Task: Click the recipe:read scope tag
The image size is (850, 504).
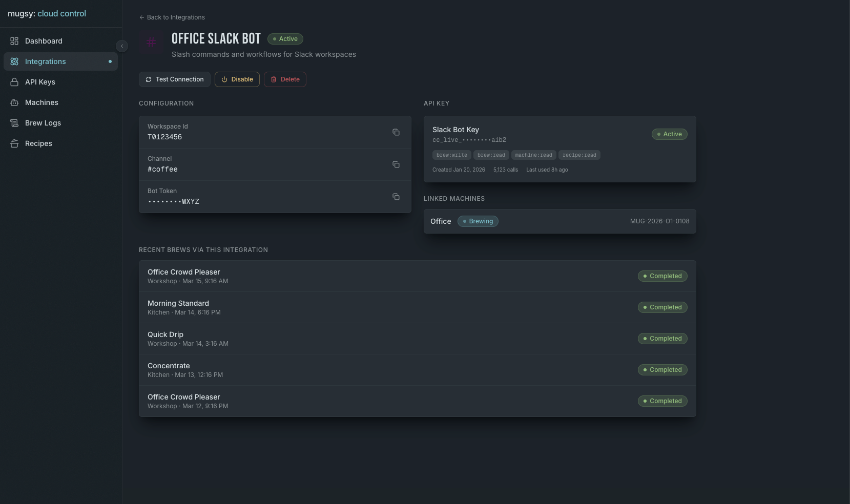Action: [x=579, y=155]
